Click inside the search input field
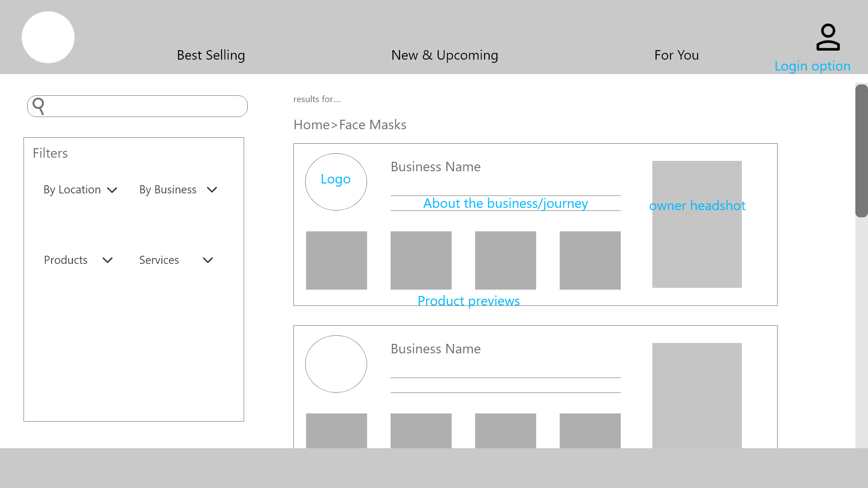The height and width of the screenshot is (488, 868). (x=137, y=106)
